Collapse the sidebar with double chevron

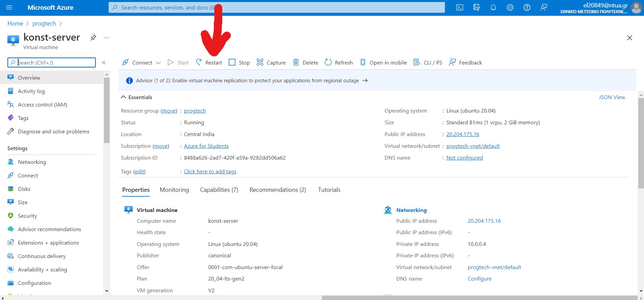[104, 62]
